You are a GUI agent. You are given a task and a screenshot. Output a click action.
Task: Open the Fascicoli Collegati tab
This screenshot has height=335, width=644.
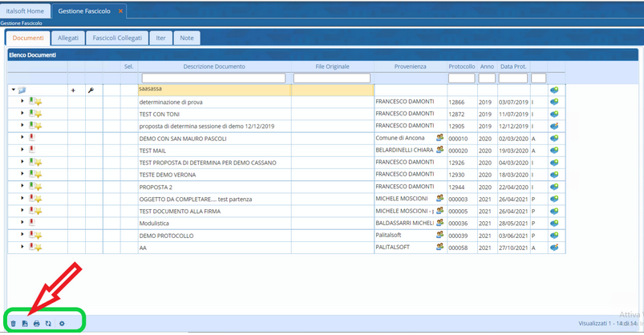[x=118, y=38]
